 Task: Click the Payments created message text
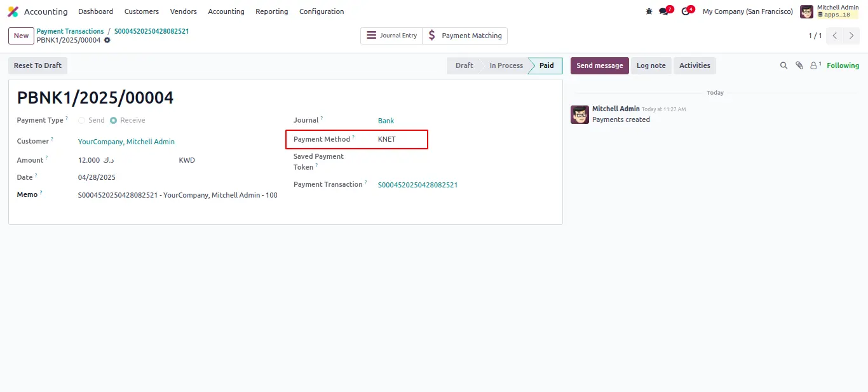tap(621, 119)
